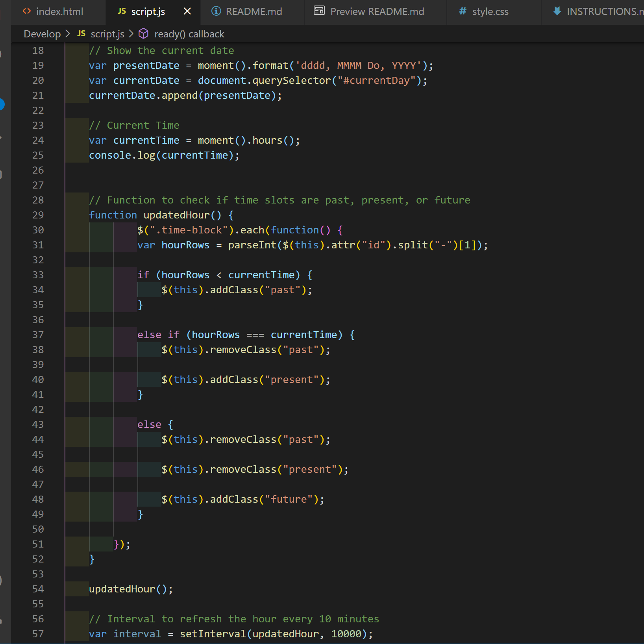Screen dimensions: 644x644
Task: Click the updatedHour() call on line 54
Action: (128, 589)
